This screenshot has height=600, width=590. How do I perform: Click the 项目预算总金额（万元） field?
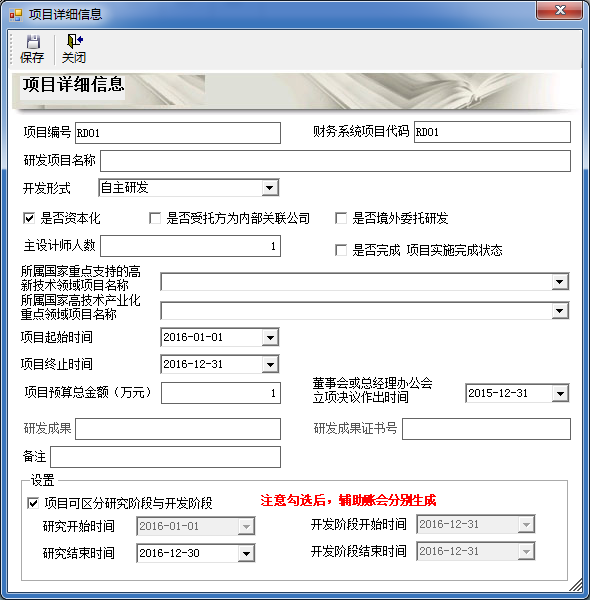tap(221, 393)
